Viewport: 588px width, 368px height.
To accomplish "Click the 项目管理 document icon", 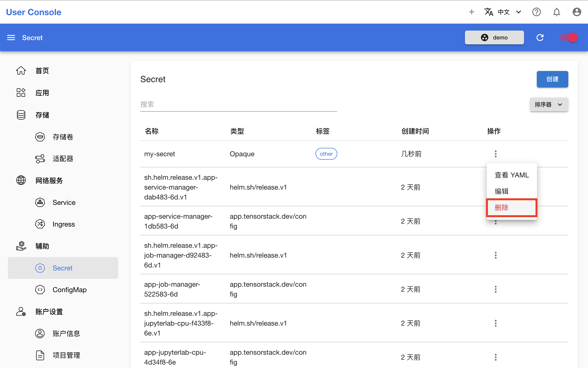I will coord(40,355).
